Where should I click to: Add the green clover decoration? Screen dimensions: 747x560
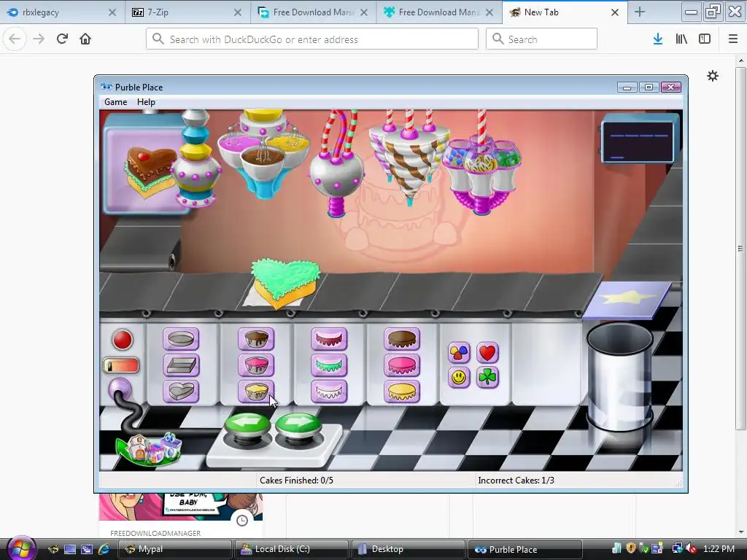tap(487, 378)
